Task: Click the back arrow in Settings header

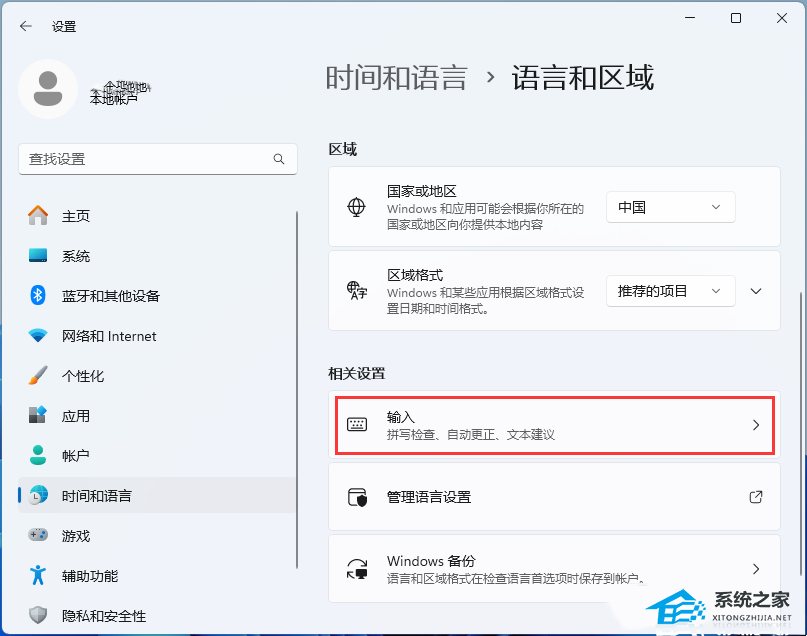Action: coord(26,26)
